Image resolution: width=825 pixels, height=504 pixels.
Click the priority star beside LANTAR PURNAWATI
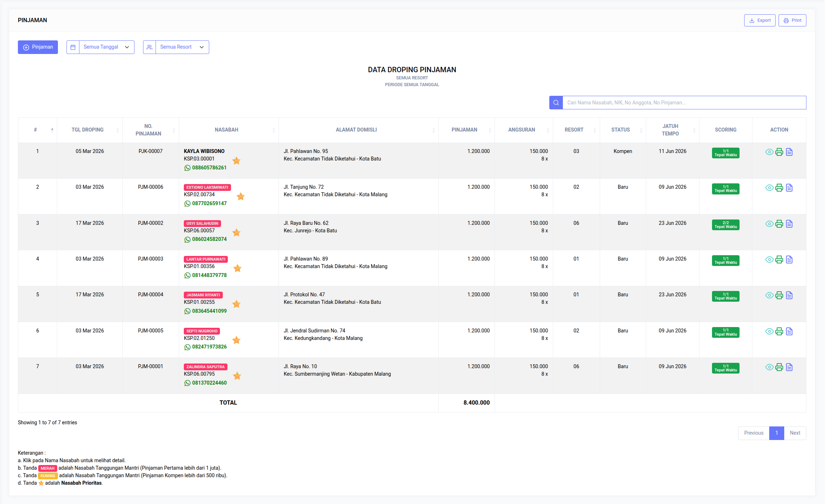237,268
